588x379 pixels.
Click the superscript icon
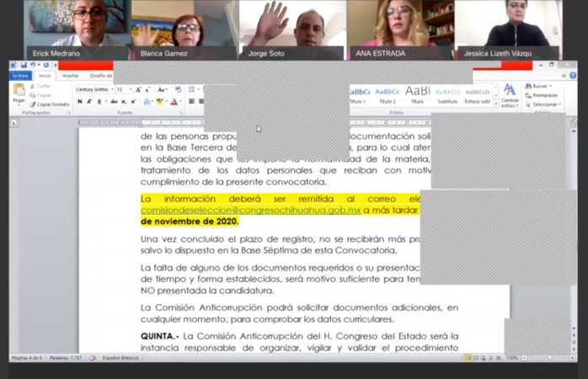pos(131,102)
